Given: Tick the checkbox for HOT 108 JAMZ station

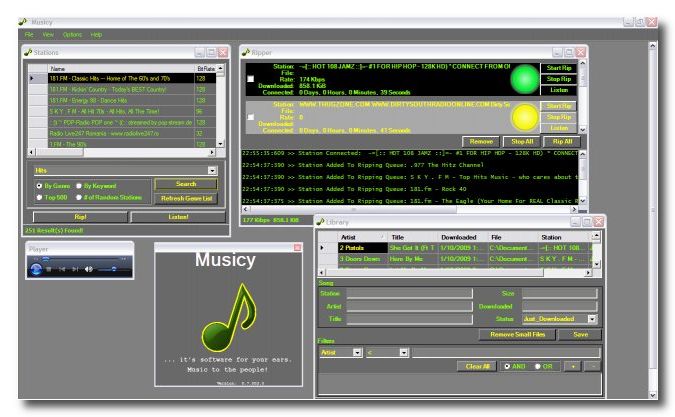Looking at the screenshot, I should [251, 79].
